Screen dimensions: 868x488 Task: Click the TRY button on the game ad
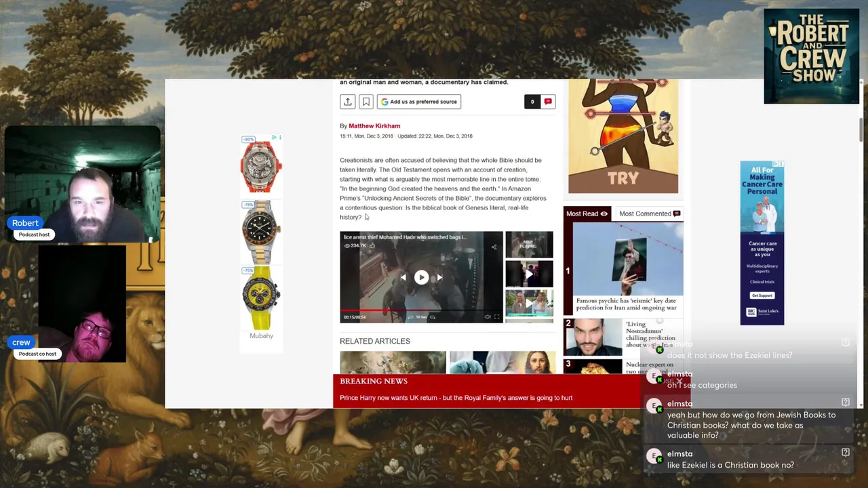click(623, 179)
